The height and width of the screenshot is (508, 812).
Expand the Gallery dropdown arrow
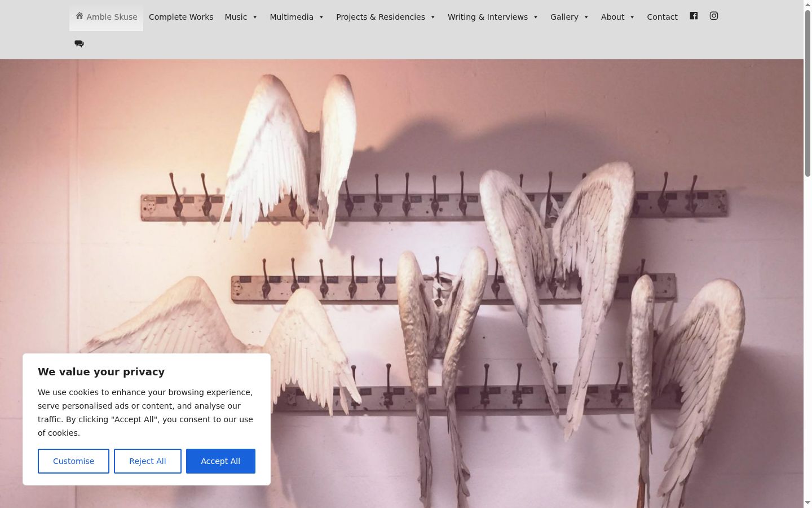click(x=586, y=17)
